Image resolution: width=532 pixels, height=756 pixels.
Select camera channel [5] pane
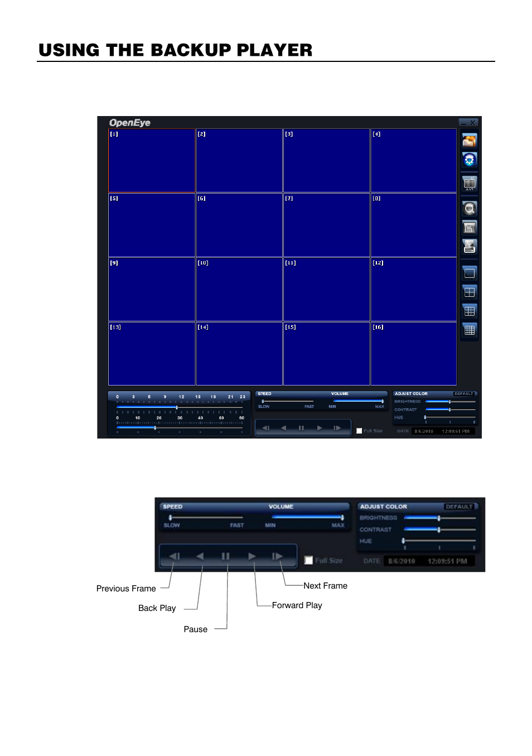[152, 225]
